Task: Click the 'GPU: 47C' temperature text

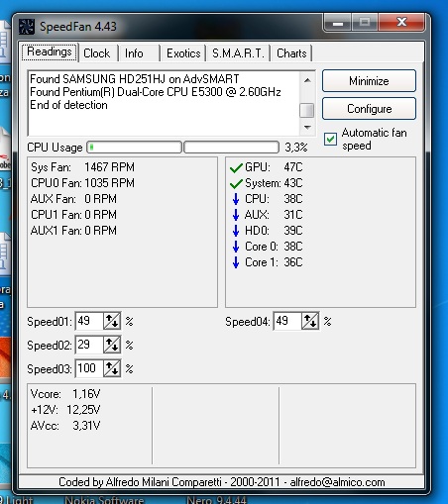Action: [x=274, y=167]
